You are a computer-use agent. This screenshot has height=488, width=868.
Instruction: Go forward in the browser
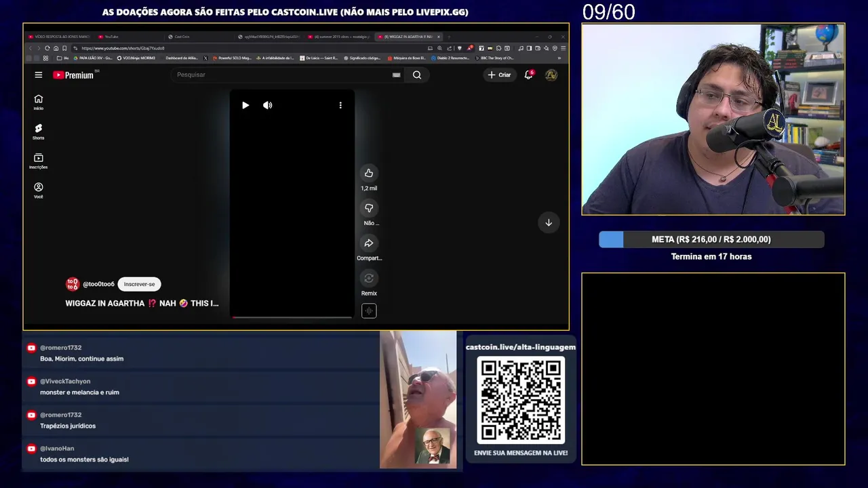click(39, 48)
